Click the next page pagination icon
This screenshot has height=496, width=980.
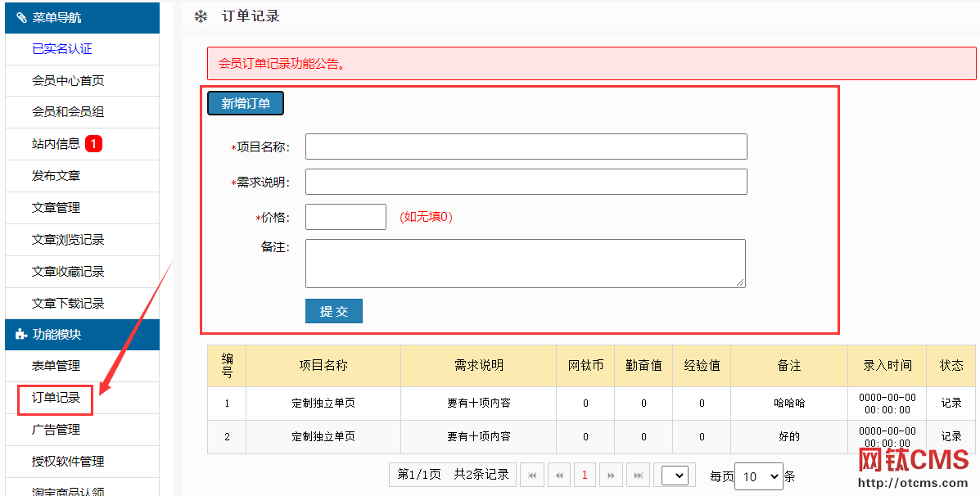pyautogui.click(x=612, y=476)
